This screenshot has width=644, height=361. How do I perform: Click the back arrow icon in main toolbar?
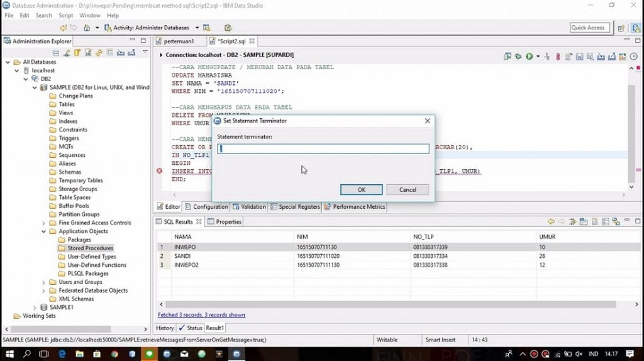point(64,28)
